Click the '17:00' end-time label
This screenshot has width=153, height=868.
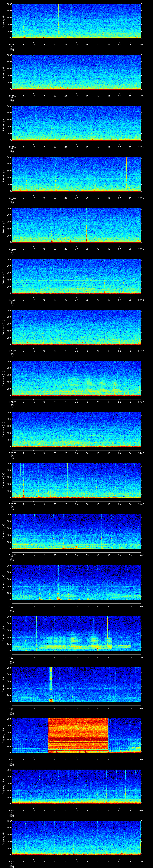point(141,147)
